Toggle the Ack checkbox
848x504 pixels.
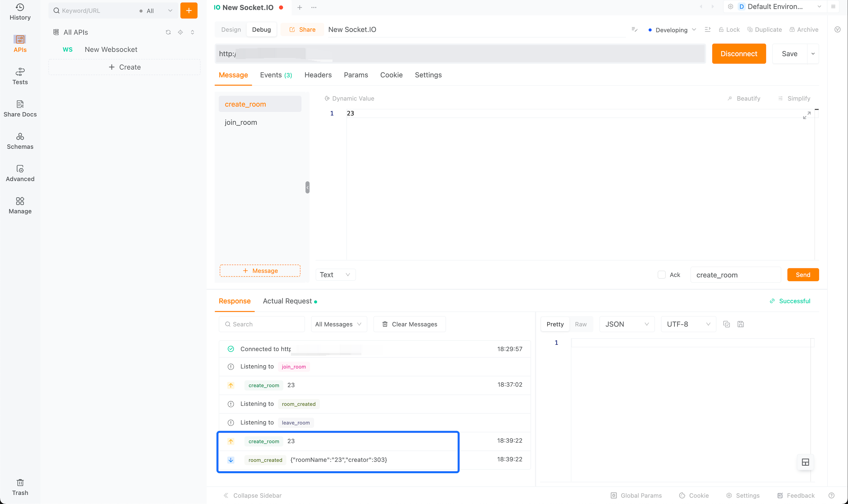click(662, 275)
